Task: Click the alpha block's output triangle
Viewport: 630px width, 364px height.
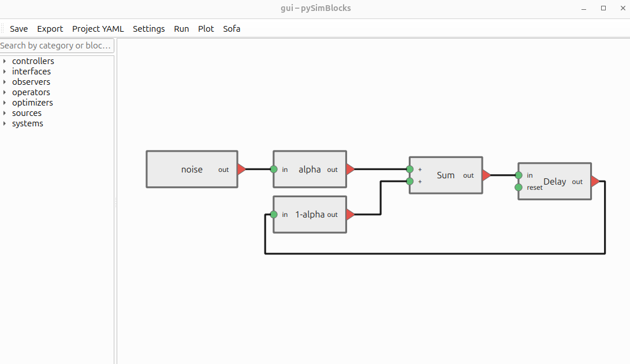Action: [350, 169]
